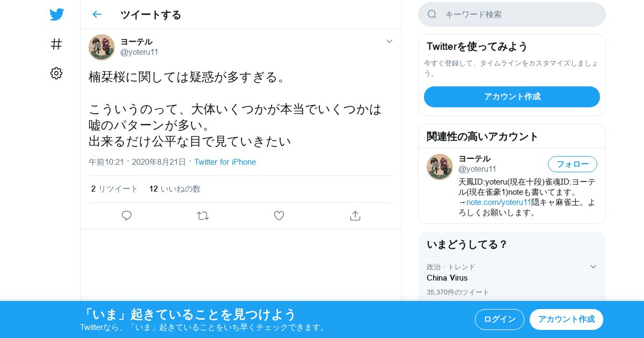Like the tweet with the heart icon
644x338 pixels.
tap(279, 216)
